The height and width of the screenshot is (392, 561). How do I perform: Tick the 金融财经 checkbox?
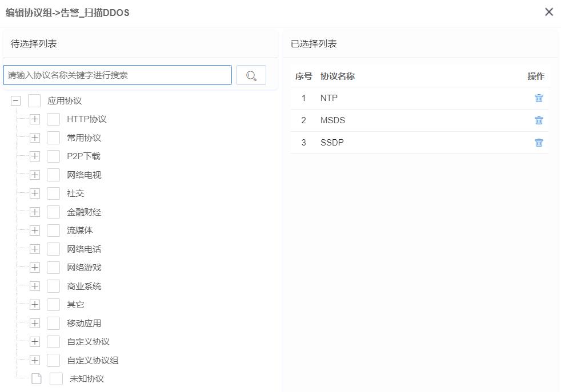point(53,212)
